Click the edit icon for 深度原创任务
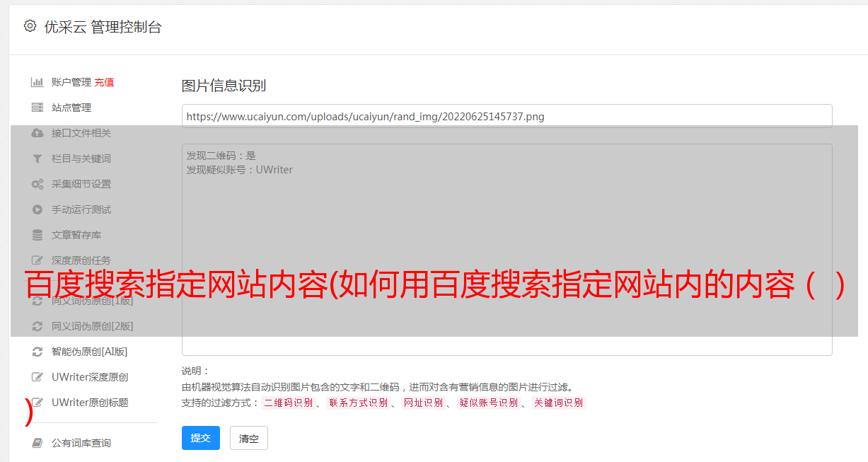The image size is (868, 462). (37, 260)
